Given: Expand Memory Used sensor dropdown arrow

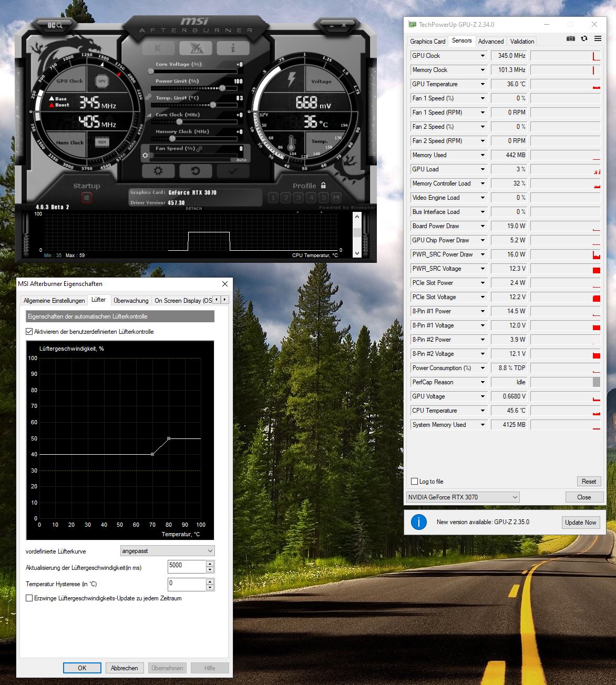Looking at the screenshot, I should [x=482, y=155].
